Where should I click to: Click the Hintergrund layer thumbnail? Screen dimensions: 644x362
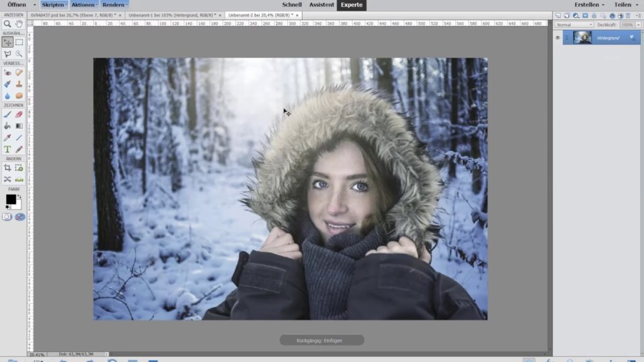[x=582, y=38]
